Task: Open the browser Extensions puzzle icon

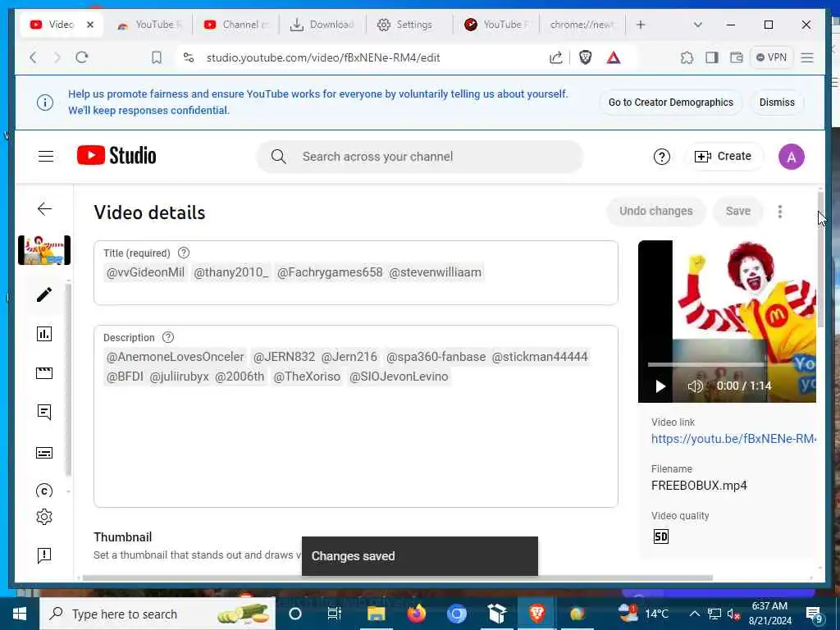Action: pos(687,57)
